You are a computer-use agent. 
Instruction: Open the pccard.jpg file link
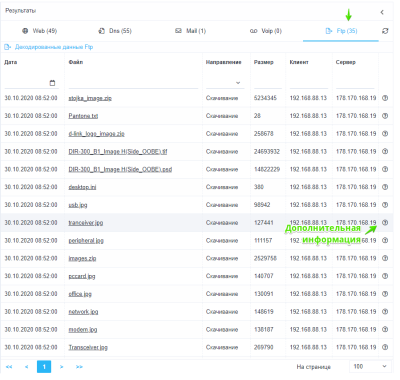pyautogui.click(x=82, y=276)
